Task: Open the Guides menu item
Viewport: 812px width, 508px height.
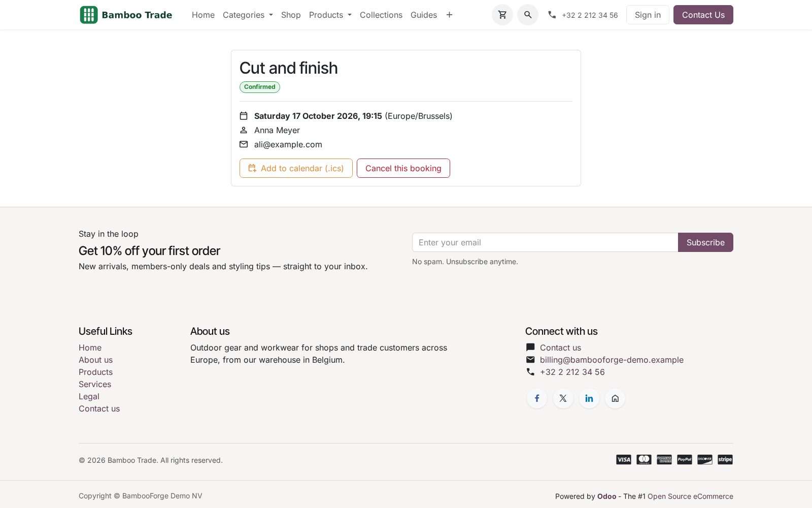Action: (x=424, y=15)
